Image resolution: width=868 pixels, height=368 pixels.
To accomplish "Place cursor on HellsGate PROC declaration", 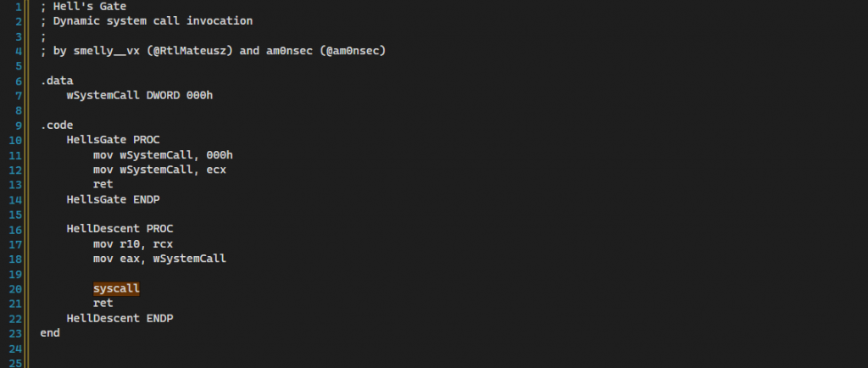I will pyautogui.click(x=113, y=139).
